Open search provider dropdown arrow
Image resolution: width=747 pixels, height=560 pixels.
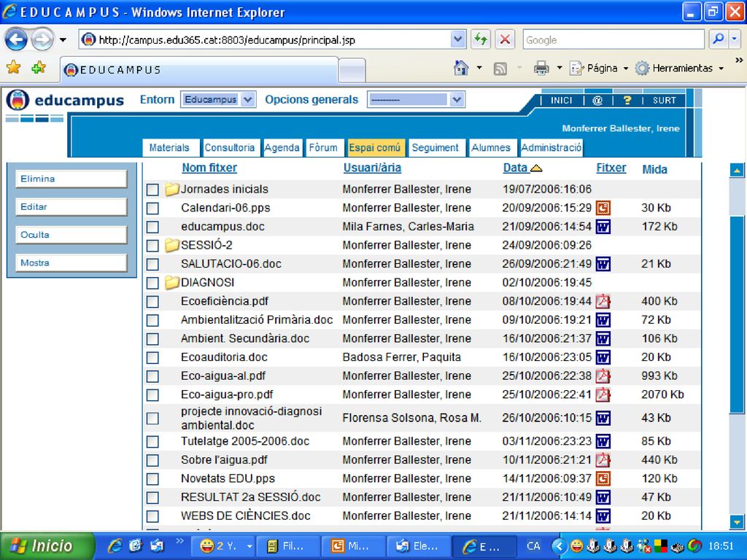coord(735,39)
